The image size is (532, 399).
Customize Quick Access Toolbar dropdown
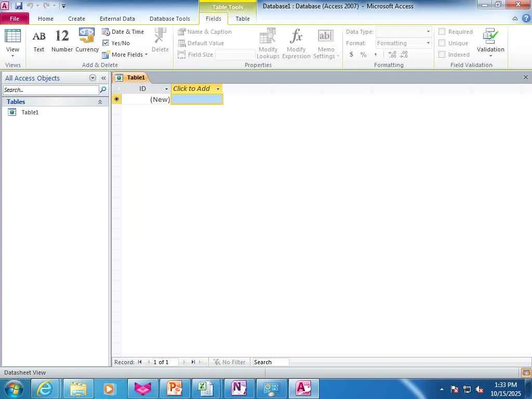coord(63,6)
